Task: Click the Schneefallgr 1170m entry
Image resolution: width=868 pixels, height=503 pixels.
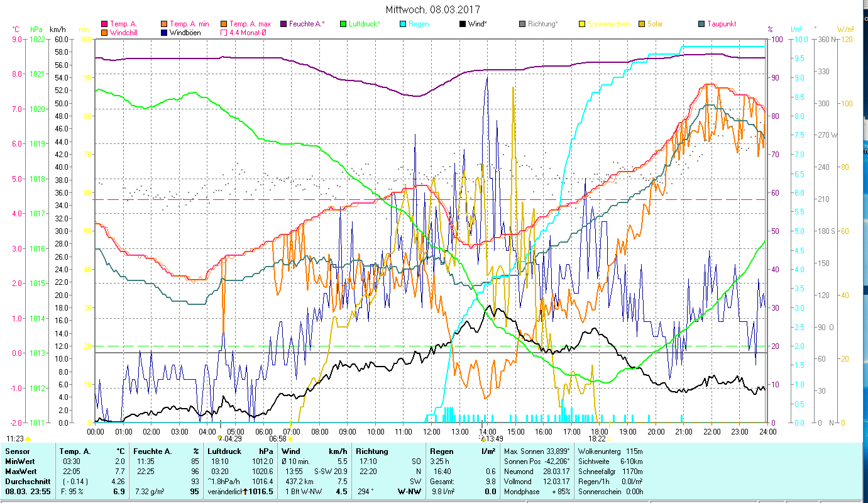Action: pos(610,472)
